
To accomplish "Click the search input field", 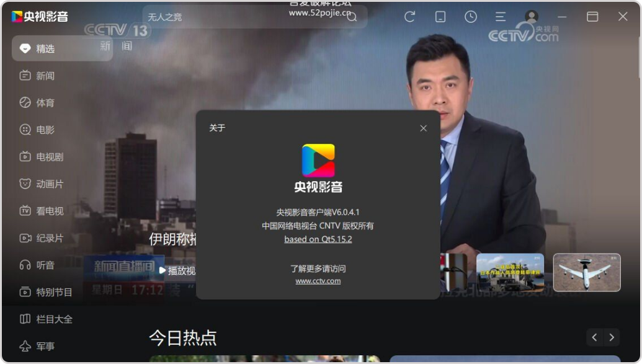I will pos(242,17).
